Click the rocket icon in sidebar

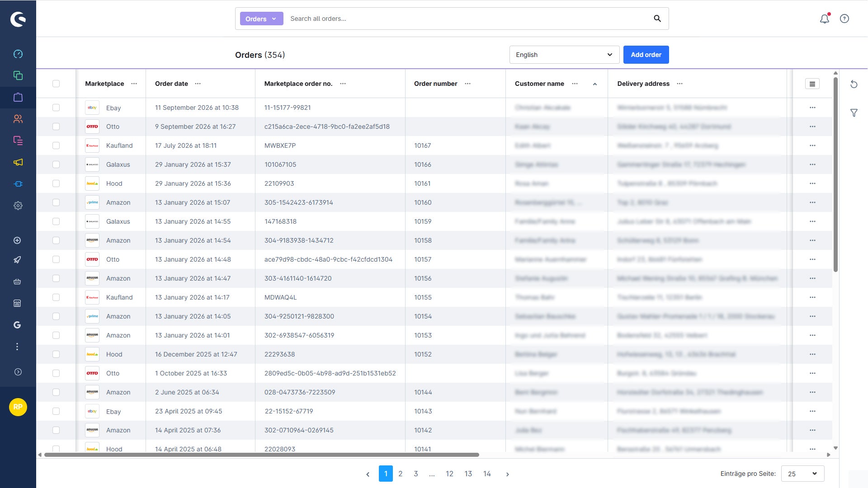pos(17,260)
